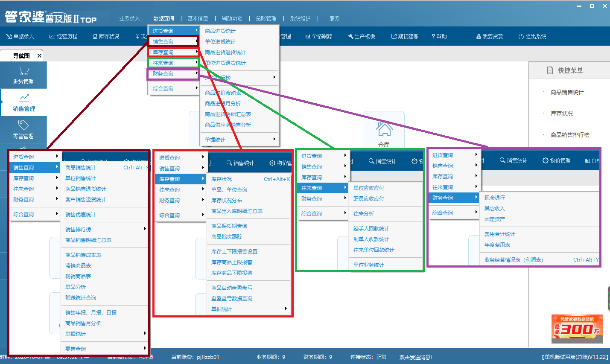Select 零售管理 tag icon in sidebar
The width and height of the screenshot is (610, 364).
pos(23,130)
